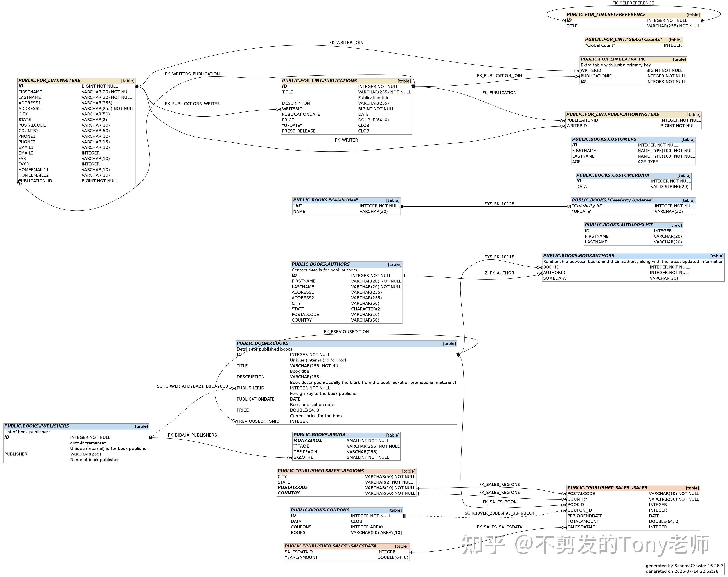Click the FK_WRITER_JOIN relationship label
This screenshot has width=728, height=577.
coord(346,43)
